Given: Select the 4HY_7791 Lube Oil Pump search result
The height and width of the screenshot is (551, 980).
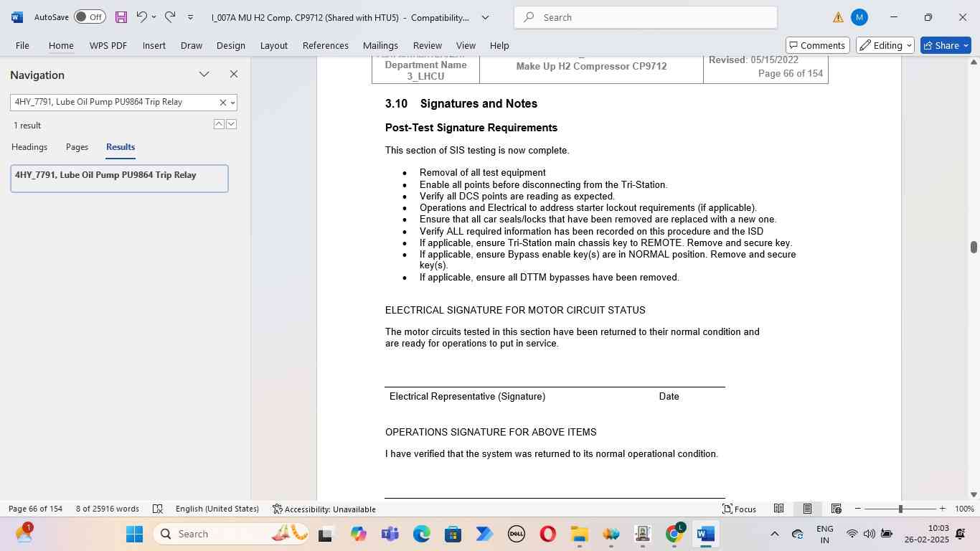Looking at the screenshot, I should [119, 179].
